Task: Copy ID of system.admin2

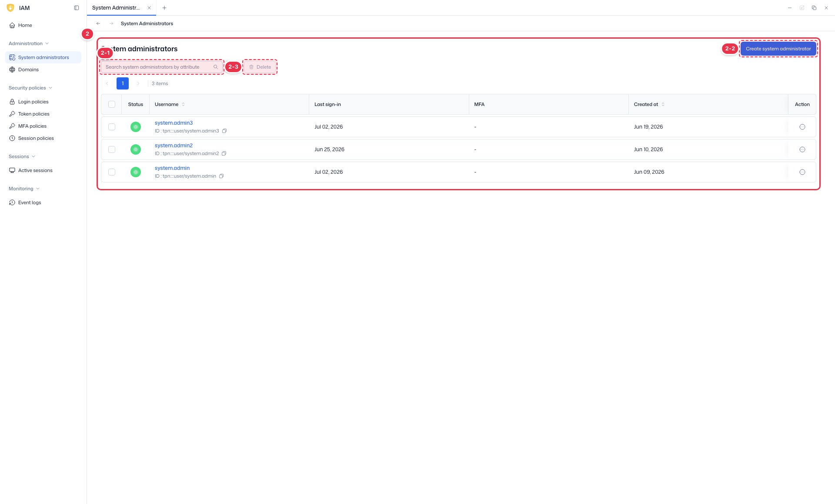Action: coord(224,153)
